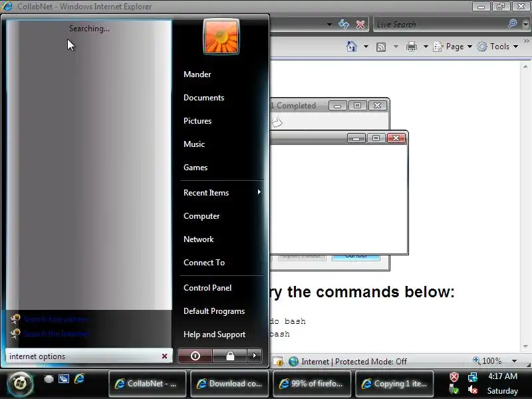Switch to Copying 1 ite... taskbar button

[x=394, y=384]
